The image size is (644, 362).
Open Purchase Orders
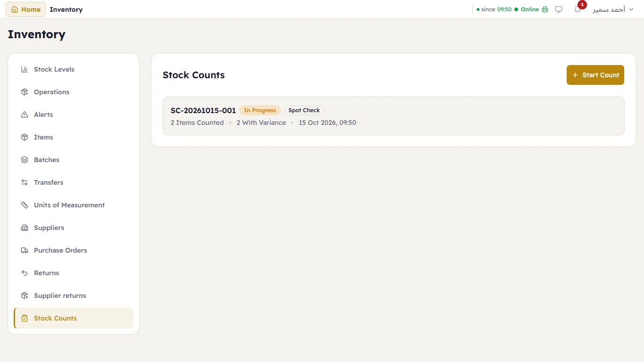pyautogui.click(x=74, y=250)
